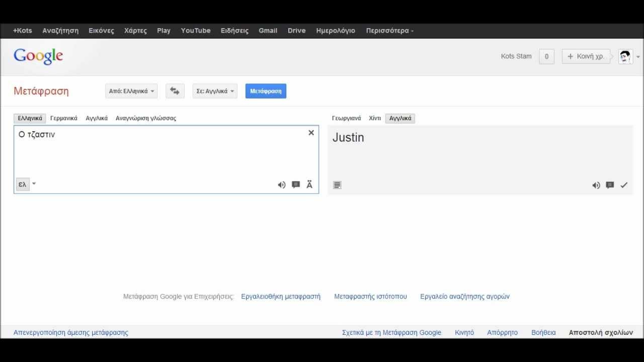Open Χάρτες in the top bar
The image size is (644, 362).
[135, 31]
